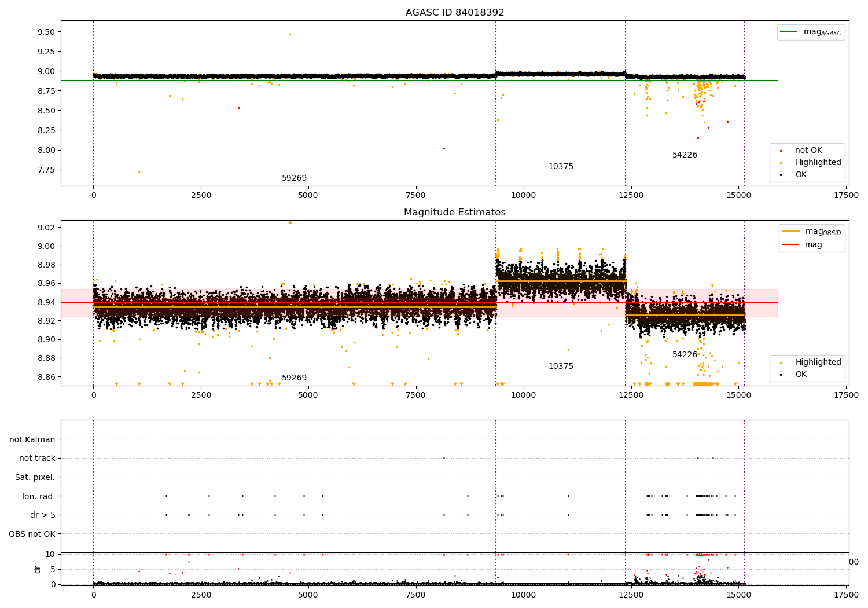This screenshot has width=868, height=608.
Task: Click the 'dr' axis label in the bottom plot
Action: coord(38,570)
